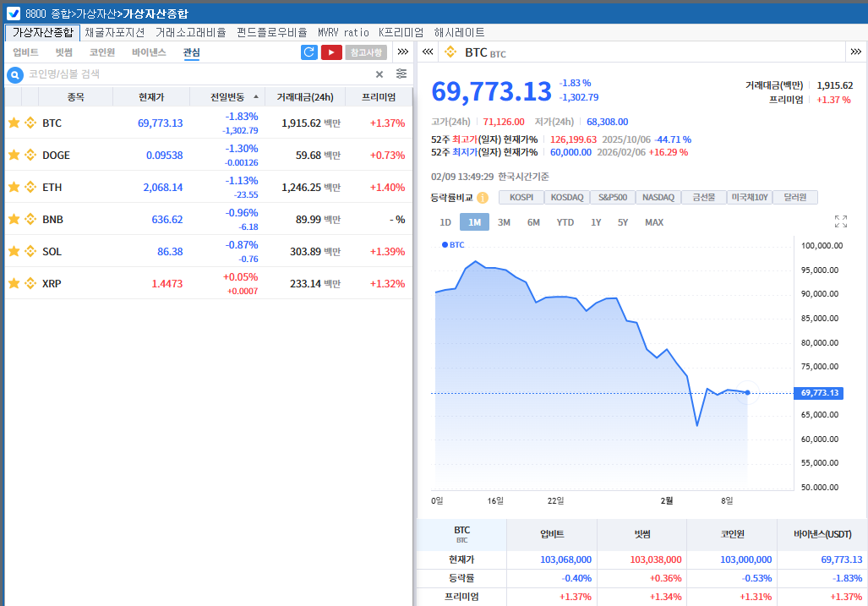Toggle the checkbox in the window title bar
The image size is (868, 606).
point(14,14)
